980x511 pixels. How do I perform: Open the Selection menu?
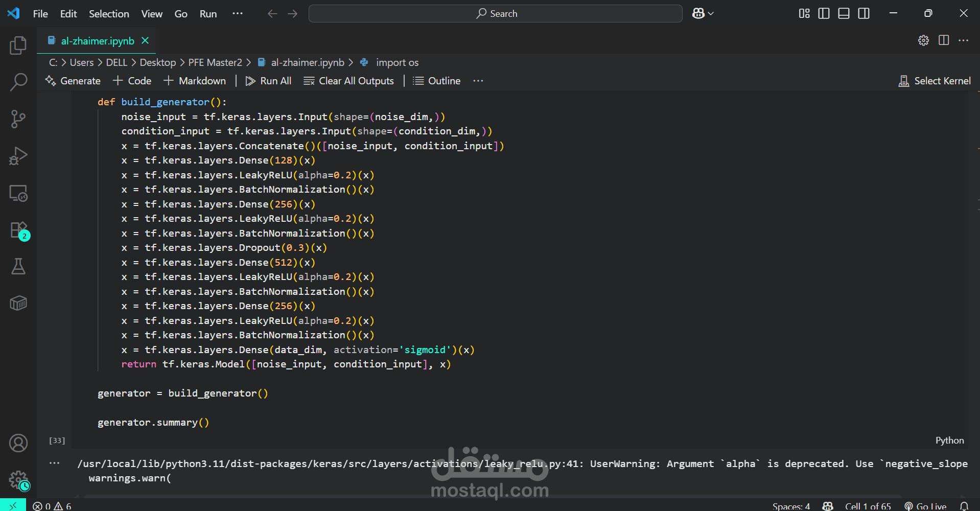tap(109, 14)
